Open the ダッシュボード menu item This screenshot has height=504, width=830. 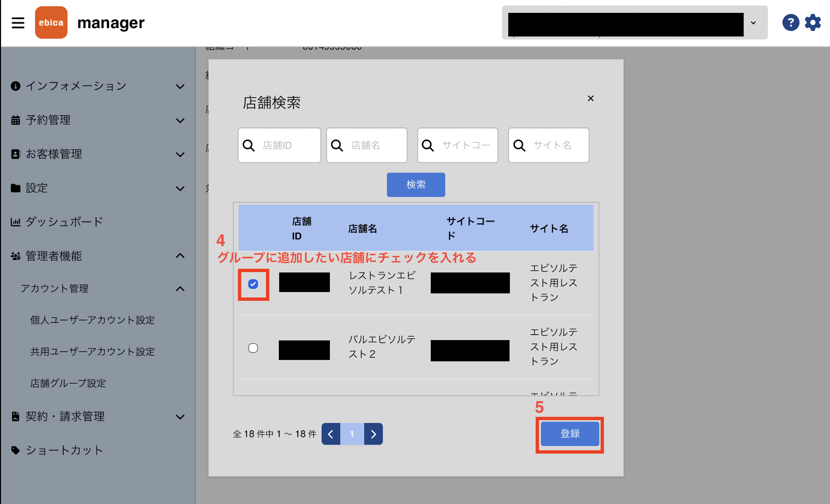click(64, 222)
